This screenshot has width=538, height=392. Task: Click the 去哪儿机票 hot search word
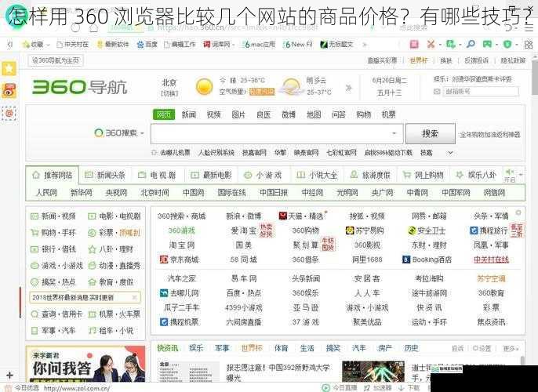click(x=175, y=153)
